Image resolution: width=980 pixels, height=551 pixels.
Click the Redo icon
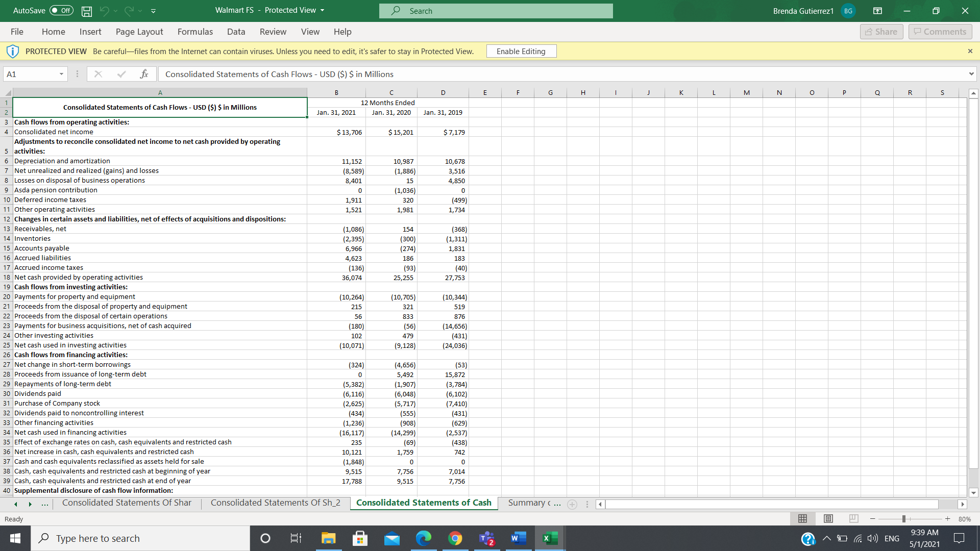click(x=129, y=11)
